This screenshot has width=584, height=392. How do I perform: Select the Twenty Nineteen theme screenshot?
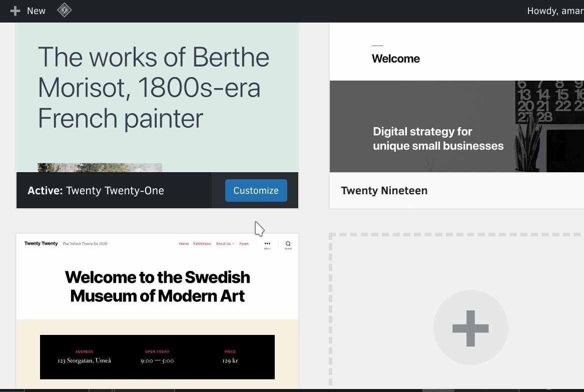point(456,98)
